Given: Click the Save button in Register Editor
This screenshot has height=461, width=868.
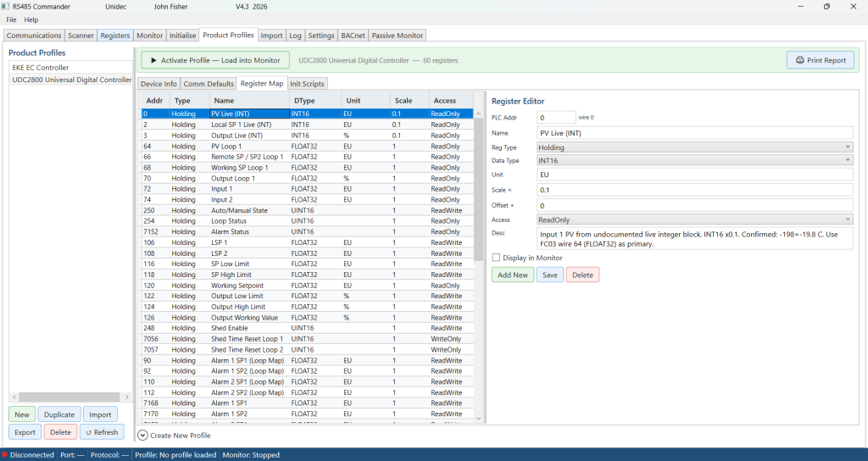Looking at the screenshot, I should coord(550,275).
